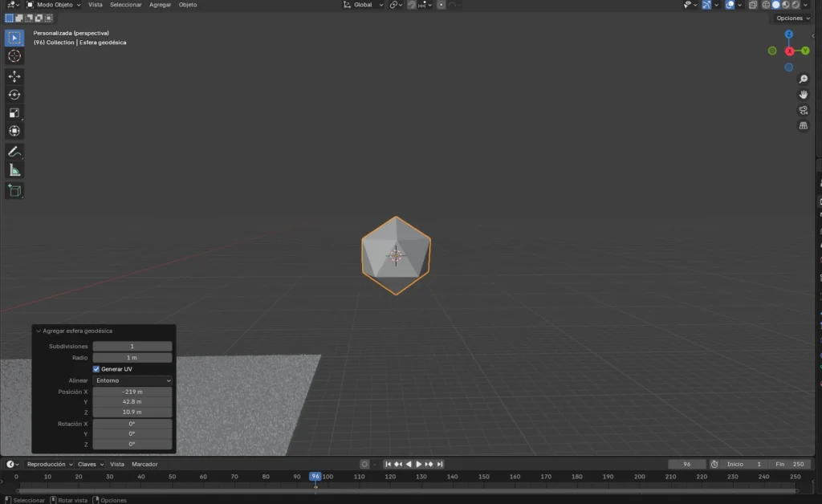The height and width of the screenshot is (504, 822).
Task: Open the Seleccionar menu
Action: pos(125,5)
